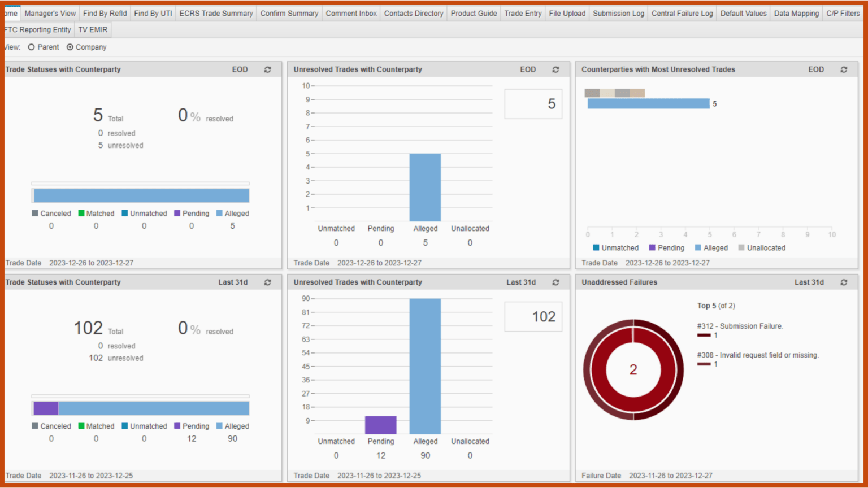Refresh the Counterparties with Most Unresolved Trades panel
868x488 pixels.
[844, 69]
